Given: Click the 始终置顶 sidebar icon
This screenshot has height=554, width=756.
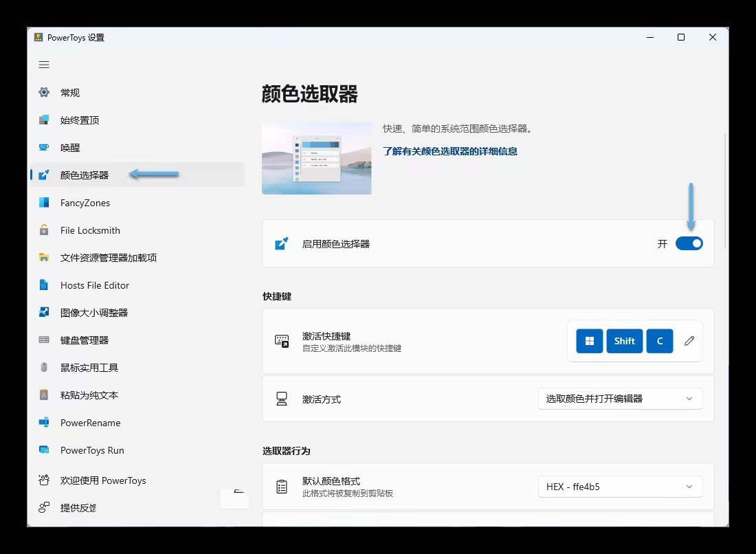Looking at the screenshot, I should coord(44,120).
